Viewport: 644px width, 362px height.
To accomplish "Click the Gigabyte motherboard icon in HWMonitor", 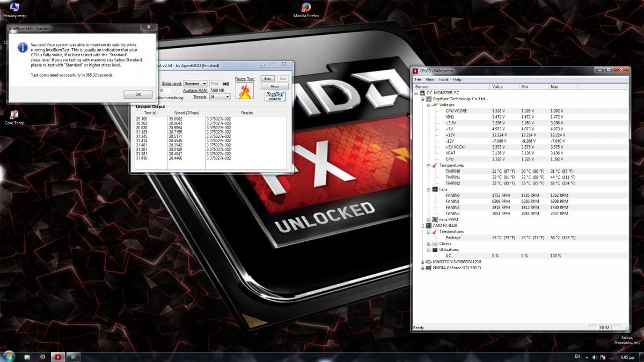I will (429, 99).
